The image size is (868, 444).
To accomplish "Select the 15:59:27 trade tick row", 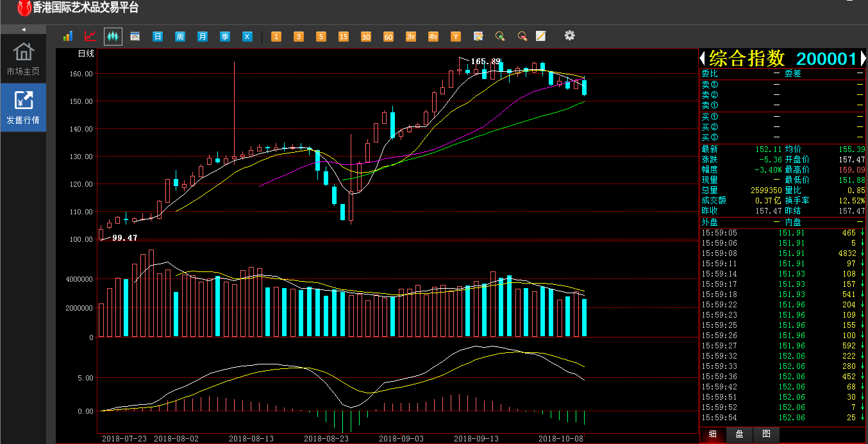I will point(783,346).
